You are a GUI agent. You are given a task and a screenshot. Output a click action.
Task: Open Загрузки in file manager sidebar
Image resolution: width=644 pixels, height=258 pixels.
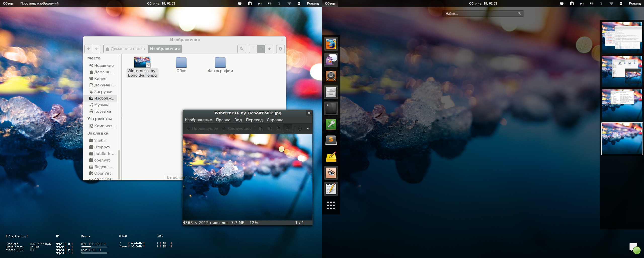101,92
